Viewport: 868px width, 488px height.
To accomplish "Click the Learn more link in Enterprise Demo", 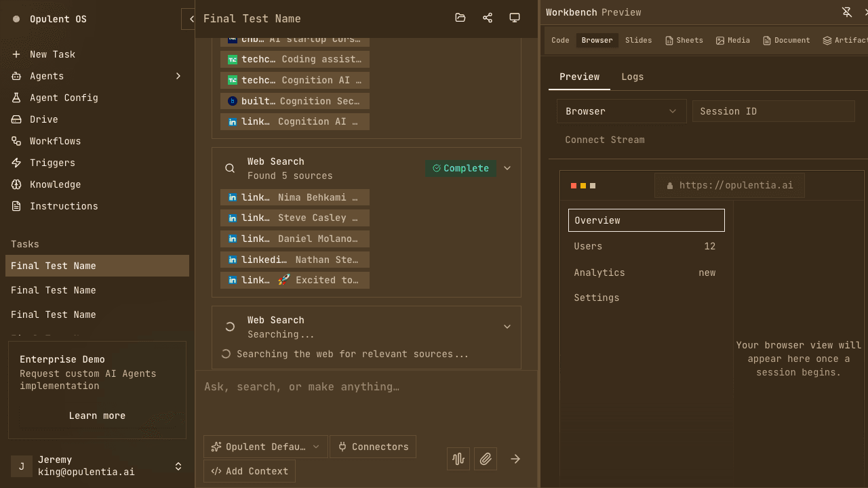I will [97, 415].
